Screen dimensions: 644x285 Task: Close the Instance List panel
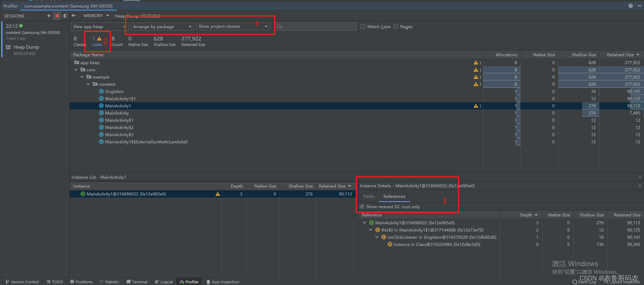pos(640,177)
